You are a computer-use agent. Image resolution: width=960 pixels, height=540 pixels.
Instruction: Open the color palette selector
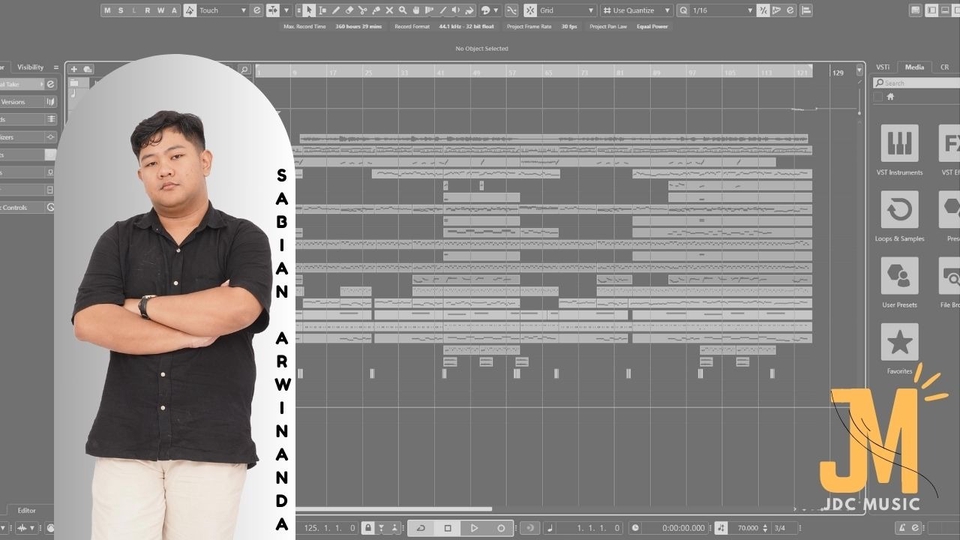(x=489, y=10)
